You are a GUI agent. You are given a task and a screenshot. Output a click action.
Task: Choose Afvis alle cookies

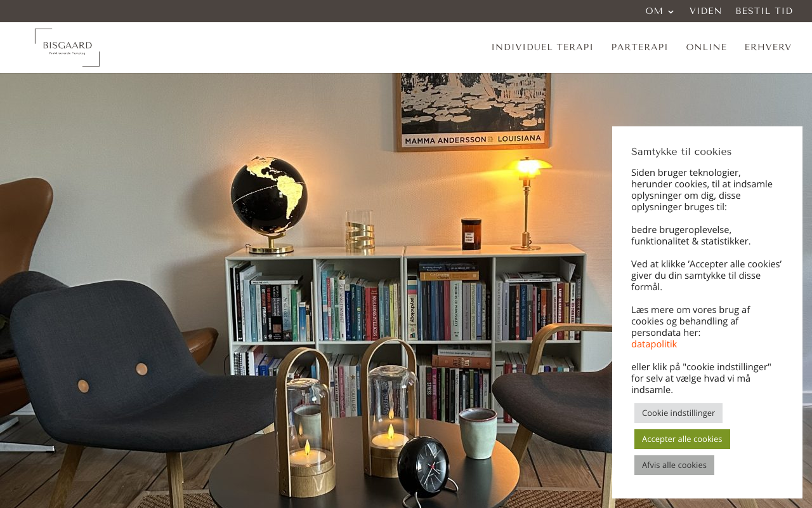click(x=674, y=465)
